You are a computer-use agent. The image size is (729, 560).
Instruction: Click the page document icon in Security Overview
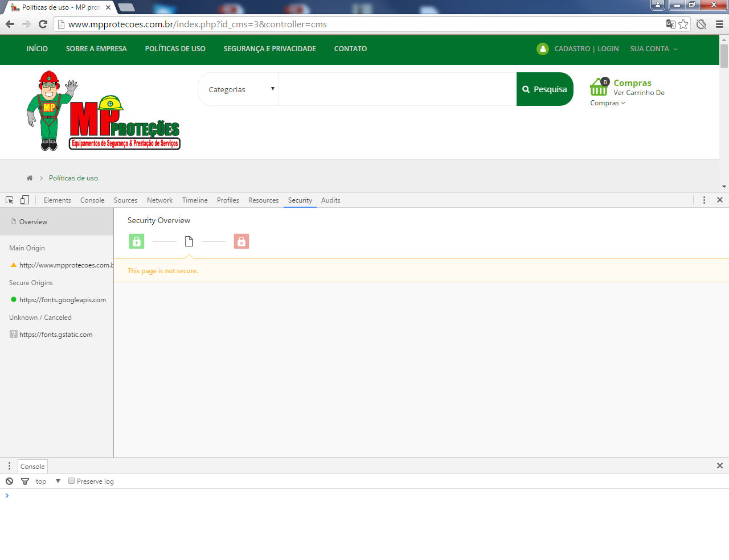tap(189, 241)
